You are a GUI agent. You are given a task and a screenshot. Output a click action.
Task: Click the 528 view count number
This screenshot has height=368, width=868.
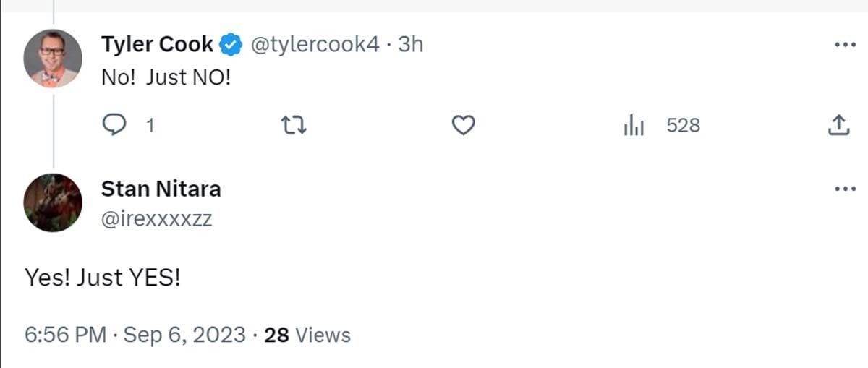pos(683,126)
